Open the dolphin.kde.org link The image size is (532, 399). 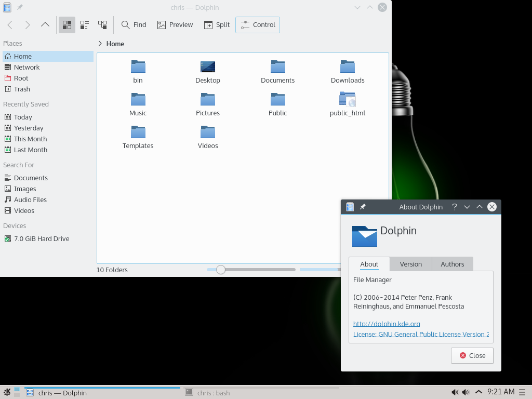pos(387,324)
